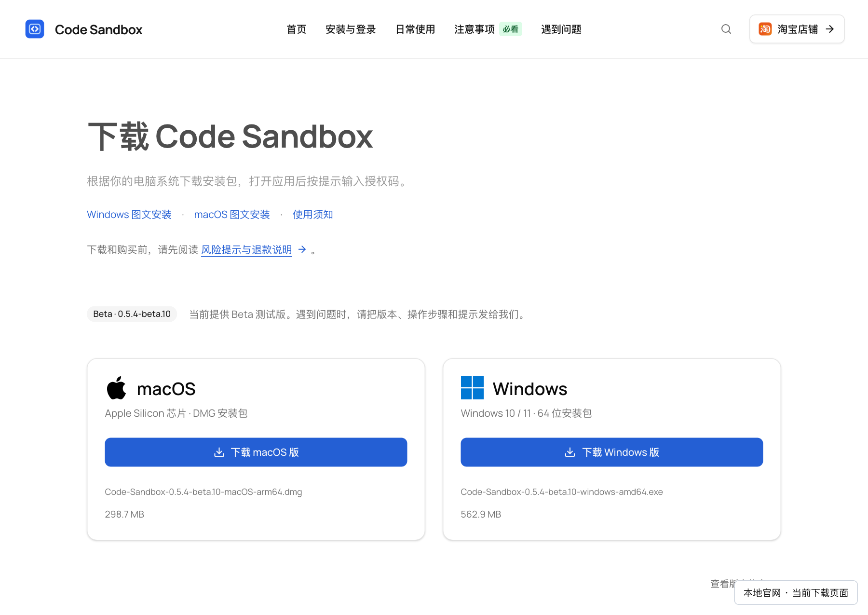Open macOS 图文安装 link
The width and height of the screenshot is (868, 615).
coord(232,215)
